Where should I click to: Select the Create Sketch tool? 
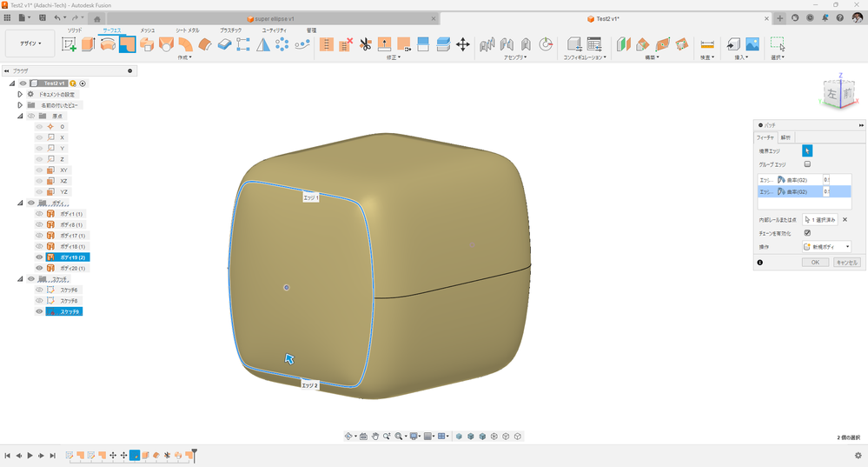pos(69,44)
